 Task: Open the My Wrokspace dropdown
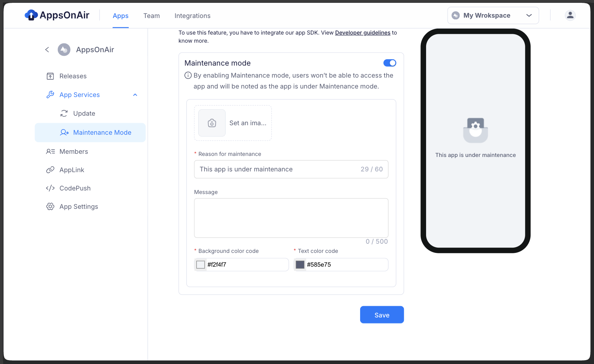[x=493, y=16]
